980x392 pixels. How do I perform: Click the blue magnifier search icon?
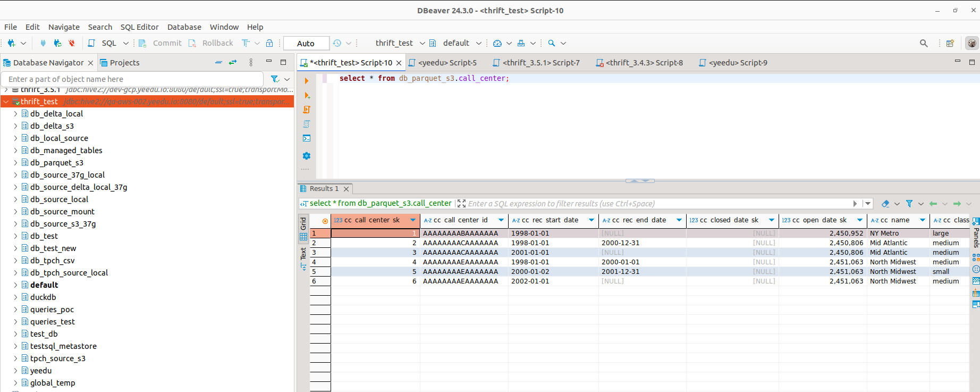click(552, 43)
